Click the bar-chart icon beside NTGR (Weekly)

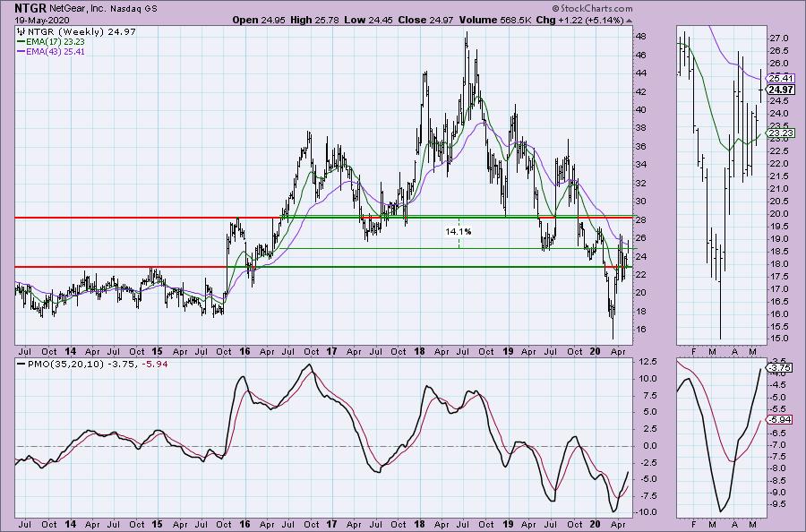coord(22,32)
